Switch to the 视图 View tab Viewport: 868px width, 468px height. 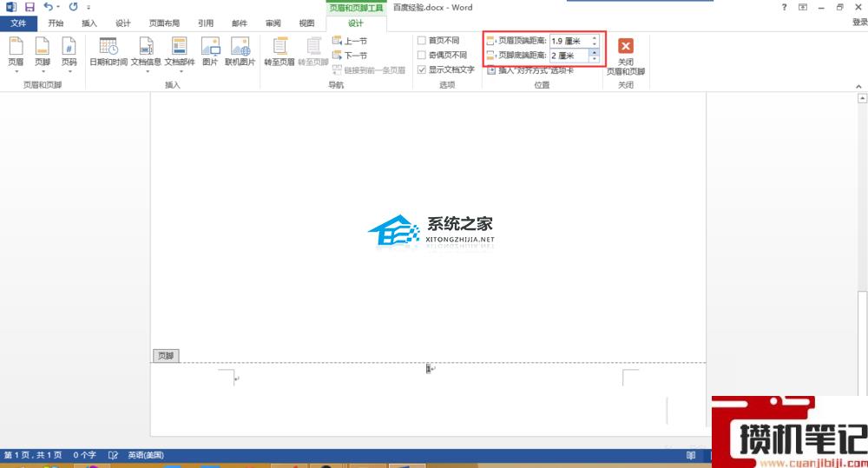(306, 23)
